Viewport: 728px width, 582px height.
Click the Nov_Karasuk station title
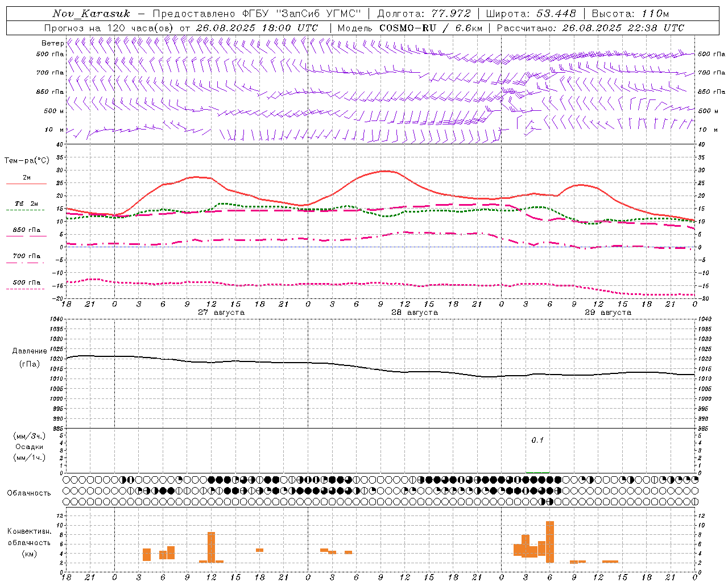(x=92, y=14)
